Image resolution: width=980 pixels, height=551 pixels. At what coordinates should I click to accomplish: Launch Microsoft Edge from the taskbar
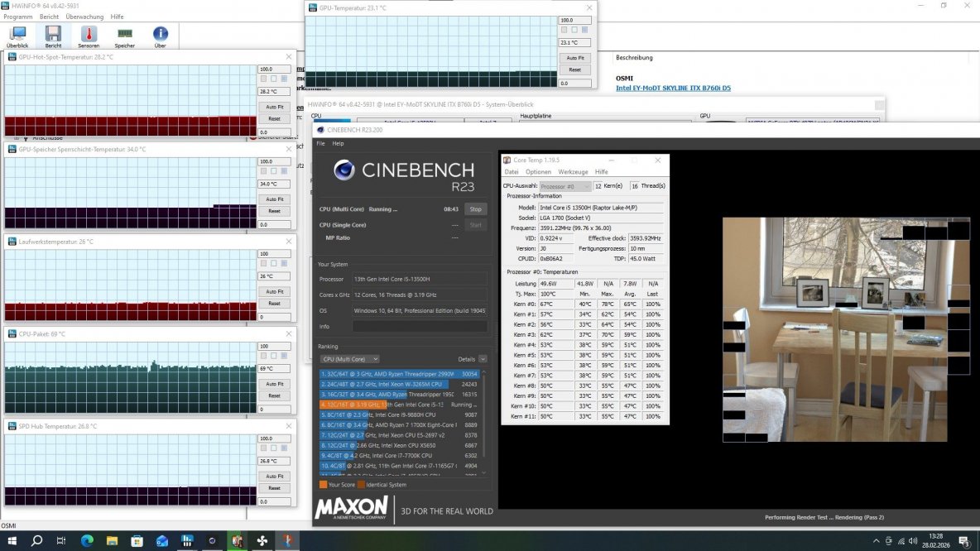[x=87, y=541]
